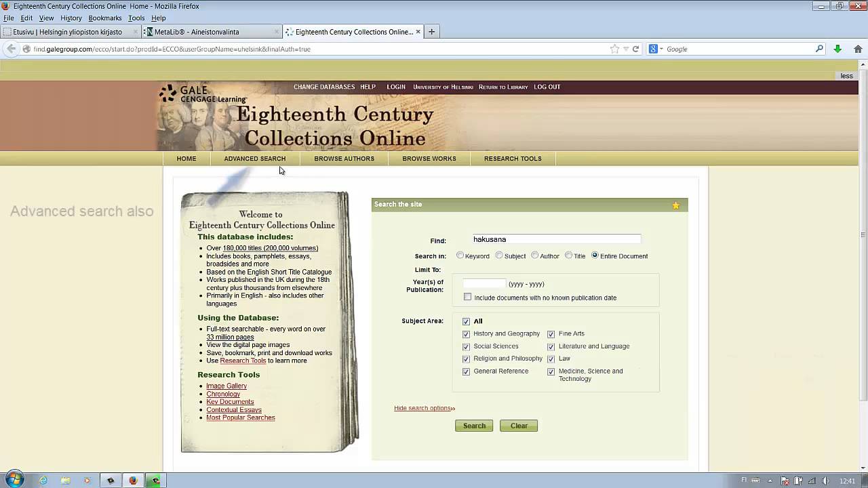Screen dimensions: 868x488
Task: Toggle the All subject area checkbox
Action: 466,321
